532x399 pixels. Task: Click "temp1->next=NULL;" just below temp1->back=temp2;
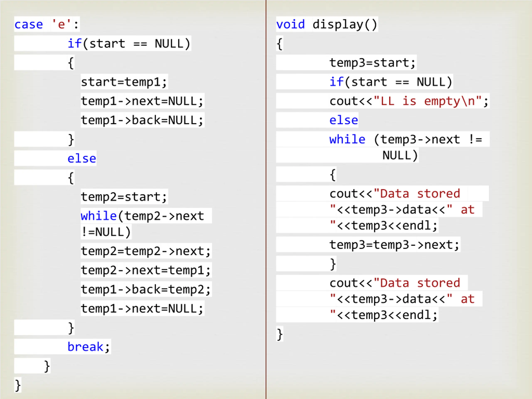142,308
